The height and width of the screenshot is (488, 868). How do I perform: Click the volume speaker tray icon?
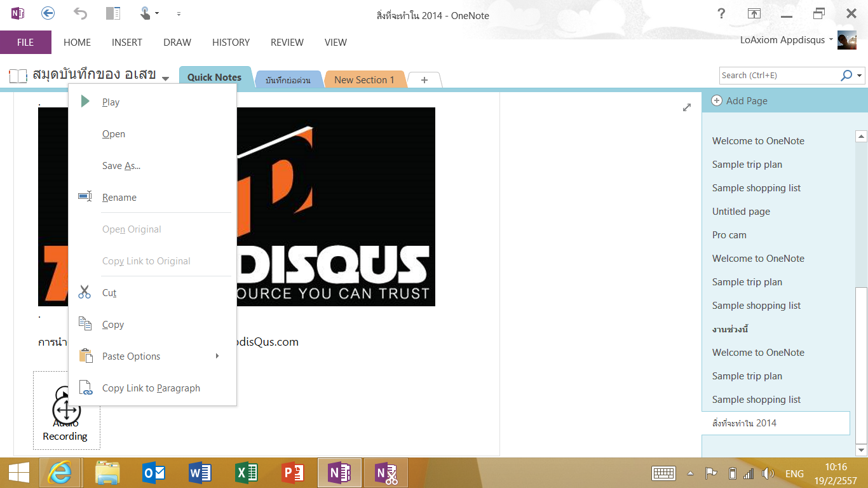768,473
